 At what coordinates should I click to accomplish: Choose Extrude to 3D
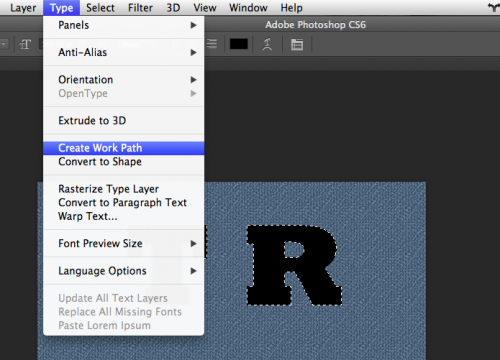[x=124, y=121]
